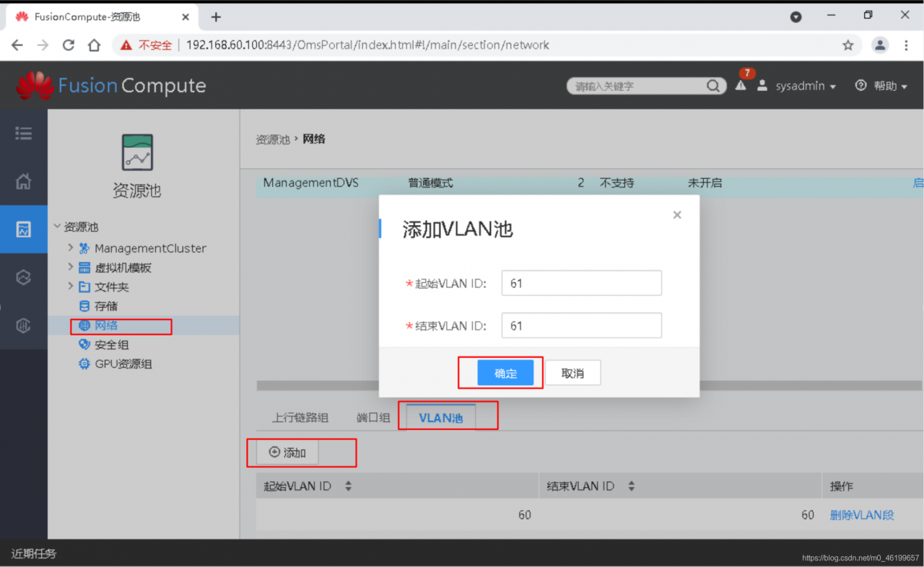Open the alarm warning icon with badge 7
This screenshot has width=924, height=567.
point(741,84)
